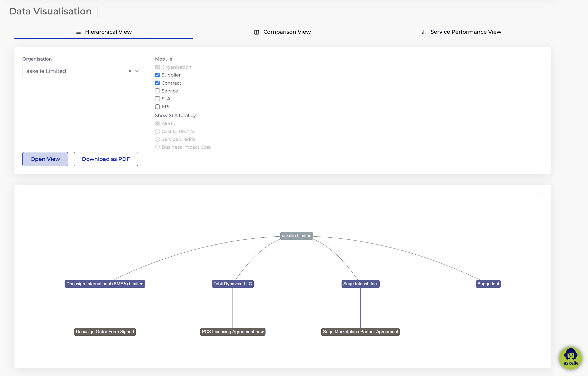Enable the KPI module checkbox
The width and height of the screenshot is (588, 376).
point(158,107)
